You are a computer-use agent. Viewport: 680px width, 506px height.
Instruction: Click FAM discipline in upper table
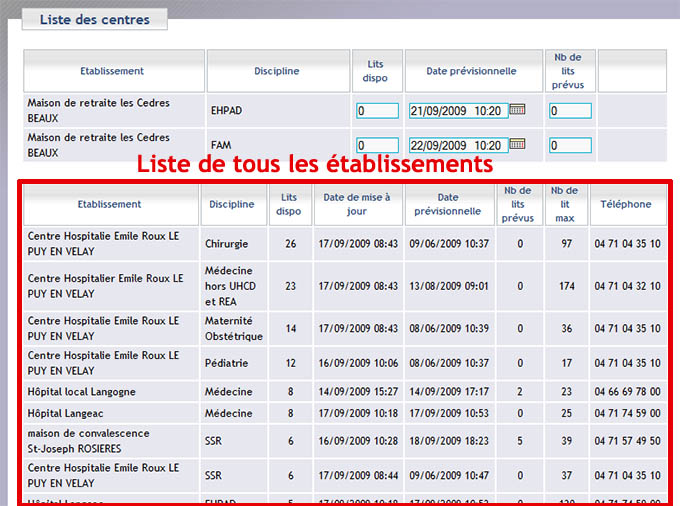pyautogui.click(x=221, y=145)
